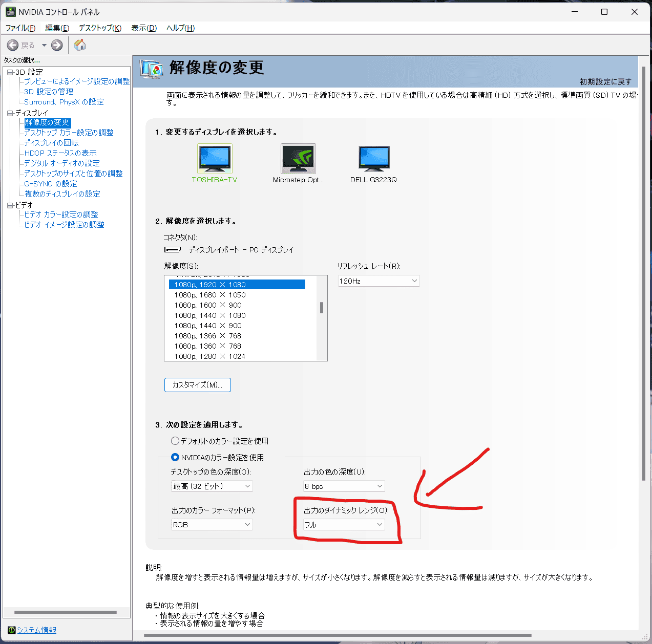
Task: Select the TOSHIBA-TV display icon
Action: [x=215, y=159]
